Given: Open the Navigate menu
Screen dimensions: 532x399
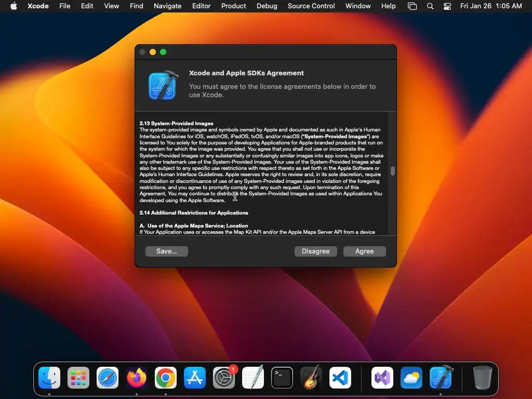Looking at the screenshot, I should coord(168,6).
